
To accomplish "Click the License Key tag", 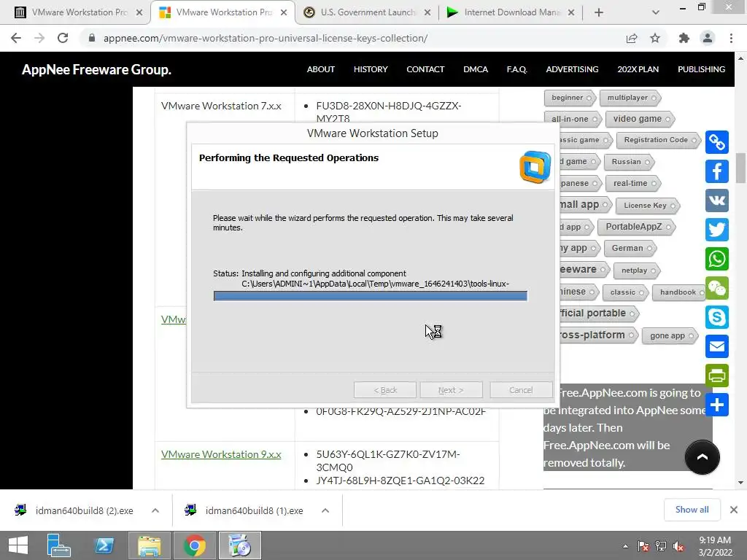I will [x=648, y=205].
